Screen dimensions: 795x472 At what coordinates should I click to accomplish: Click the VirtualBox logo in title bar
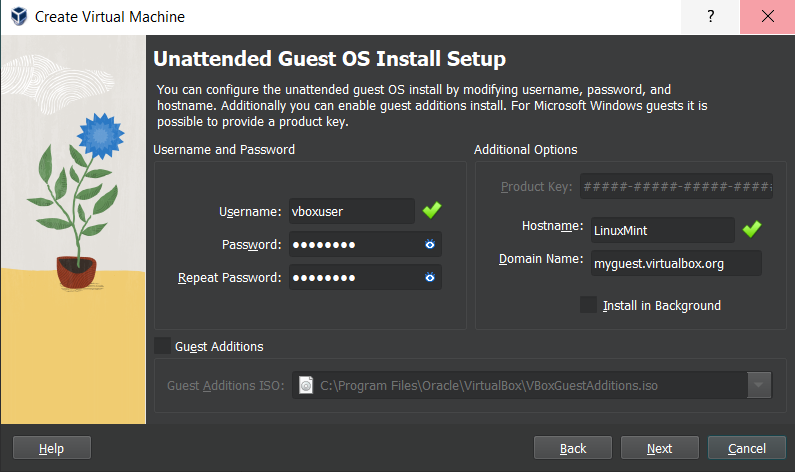[18, 17]
